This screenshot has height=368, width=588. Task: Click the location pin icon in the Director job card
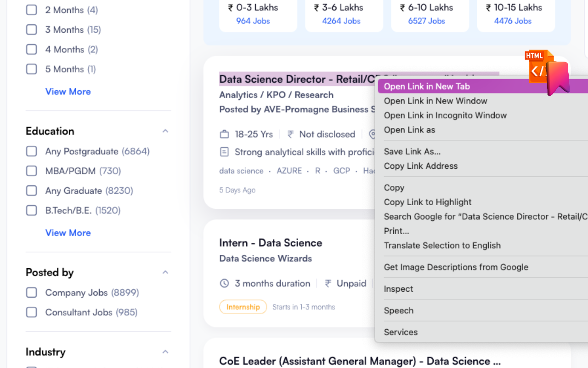click(372, 134)
